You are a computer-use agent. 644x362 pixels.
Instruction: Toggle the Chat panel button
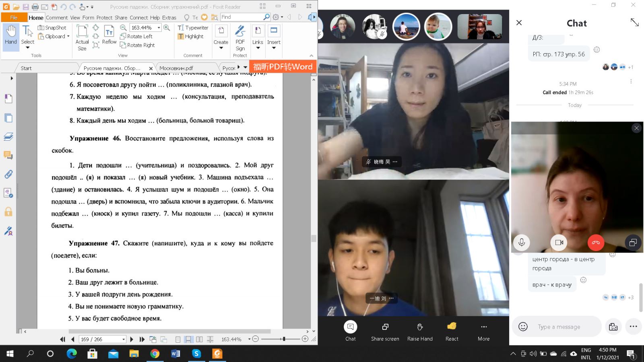coord(350,331)
